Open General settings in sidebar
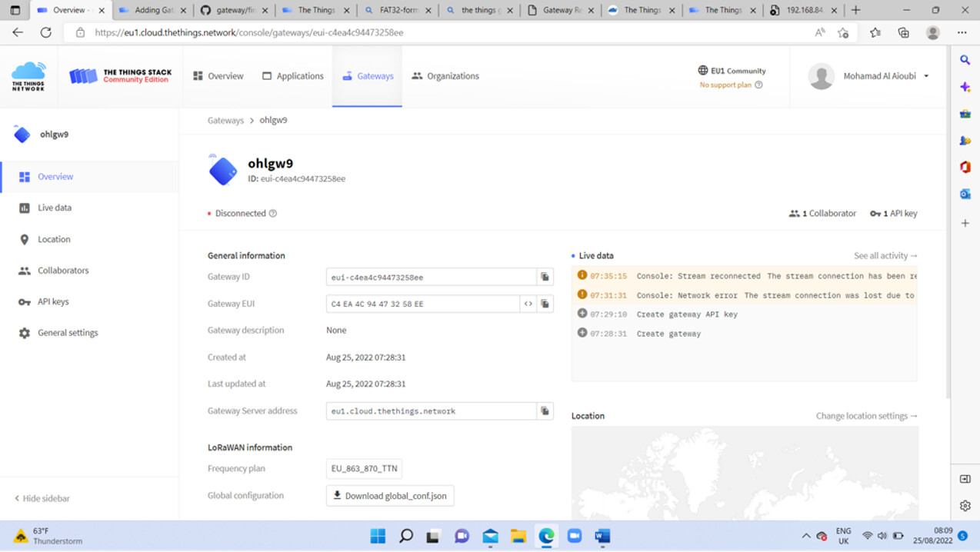Image resolution: width=980 pixels, height=552 pixels. pos(68,333)
